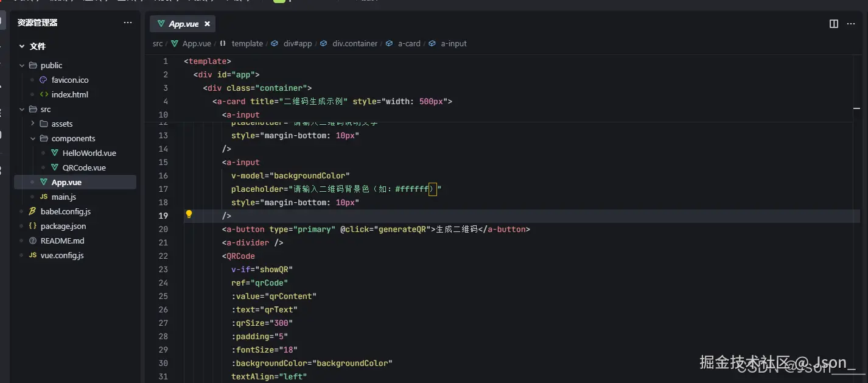Click the a-button generateQR code line
The height and width of the screenshot is (383, 868).
376,229
